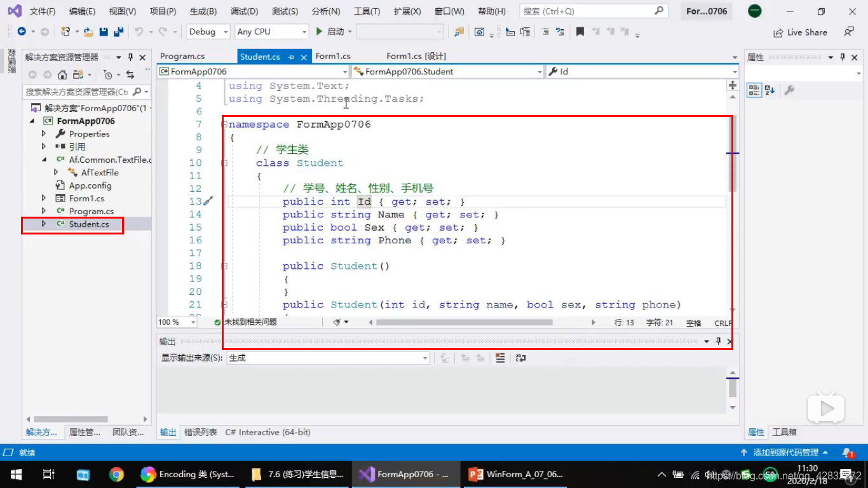Click Sync with Active Document icon

click(x=130, y=74)
